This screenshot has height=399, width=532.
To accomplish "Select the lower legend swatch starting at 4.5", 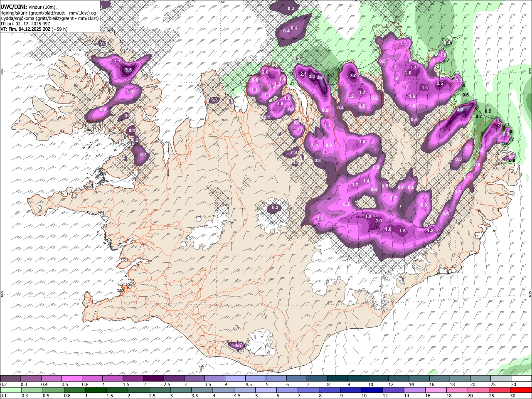I will tap(244, 390).
